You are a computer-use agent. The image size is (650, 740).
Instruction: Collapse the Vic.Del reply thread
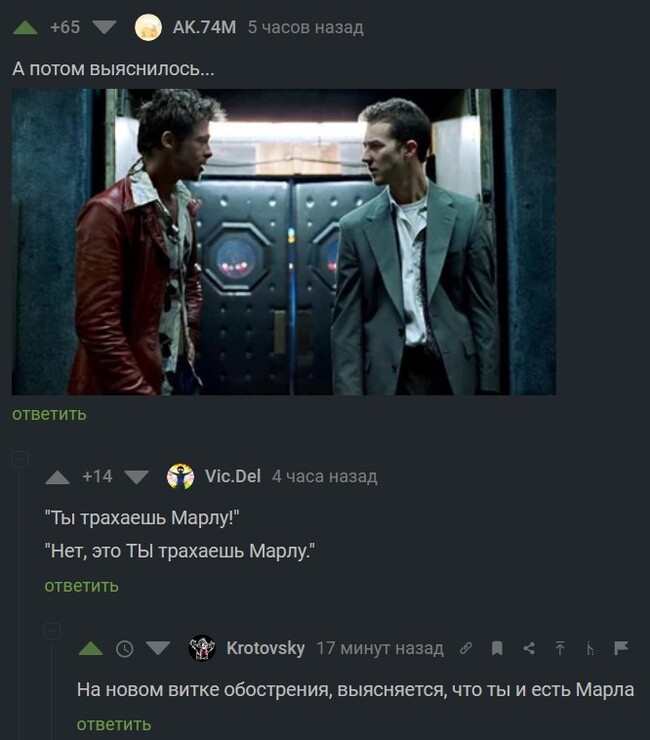click(x=20, y=459)
